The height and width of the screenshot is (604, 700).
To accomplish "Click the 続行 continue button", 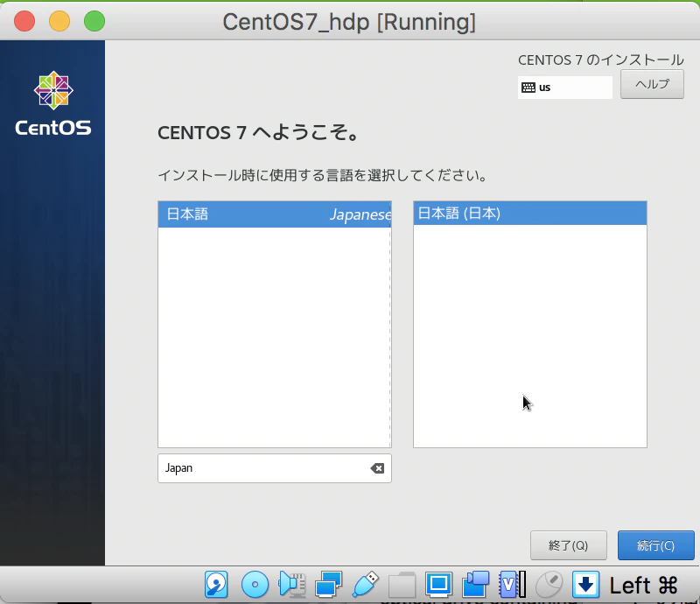I will [x=655, y=545].
